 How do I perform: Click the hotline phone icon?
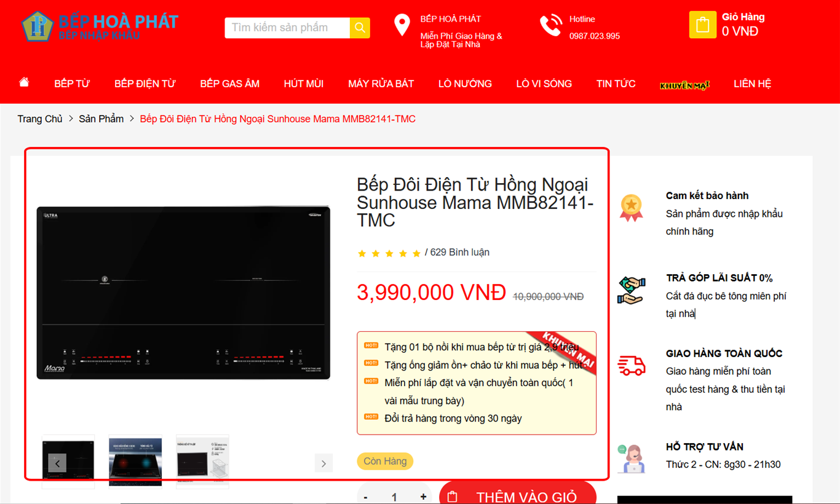550,25
